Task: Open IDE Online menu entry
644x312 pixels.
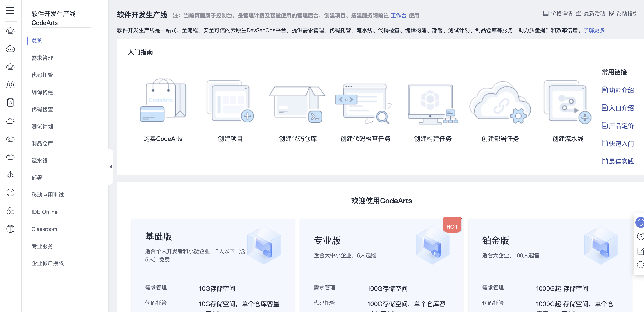Action: click(44, 212)
